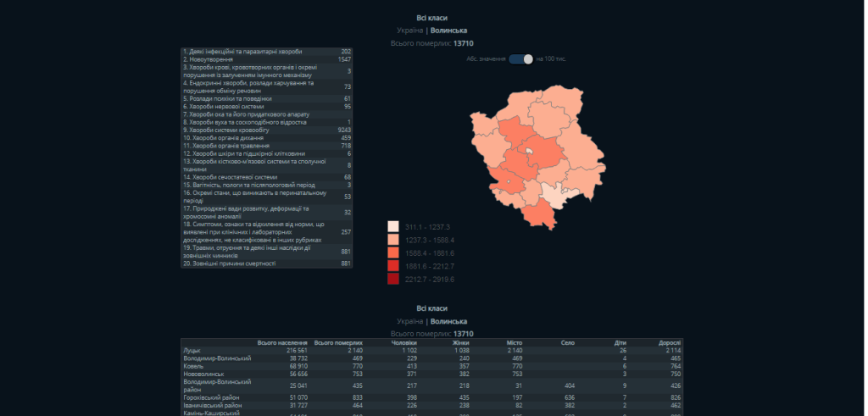Select the 1881.6 - 2212.7 legend color box

pos(393,266)
